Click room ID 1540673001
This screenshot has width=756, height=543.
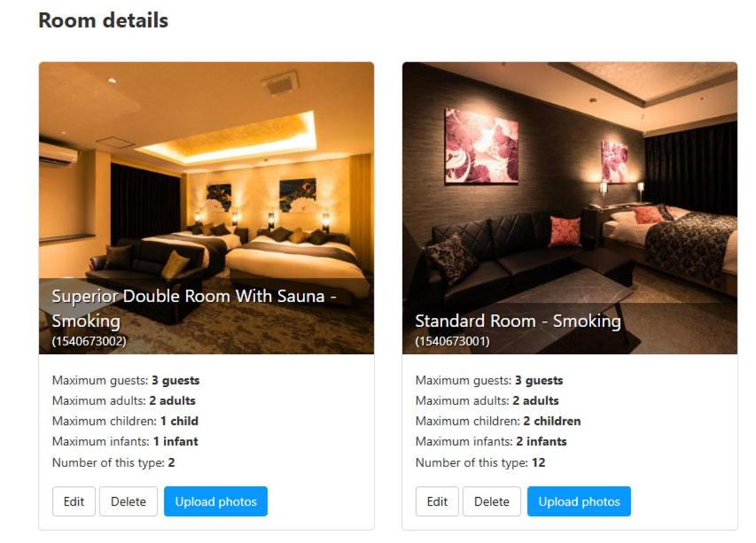[452, 341]
